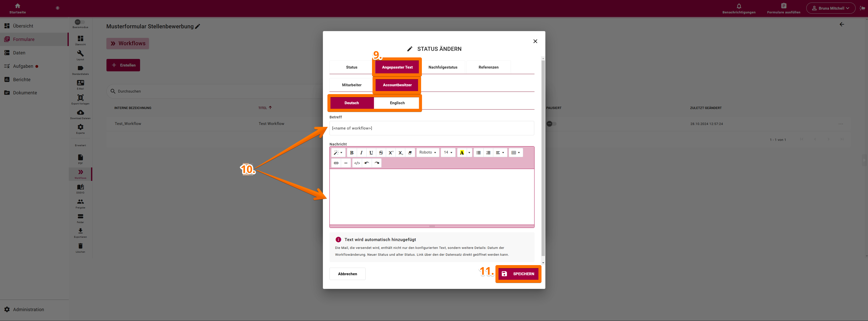The image size is (868, 321).
Task: Open text color options dropdown arrow
Action: 469,153
